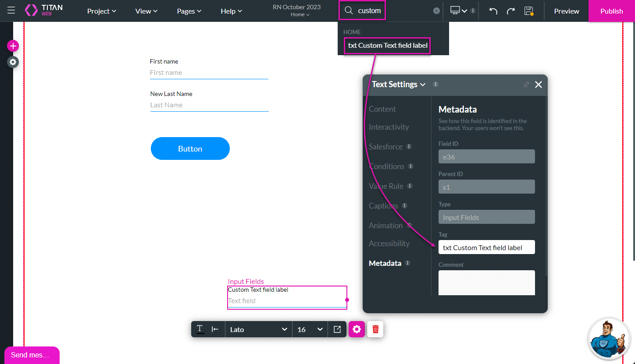Click the pink gear settings icon in toolbar
Image resolution: width=635 pixels, height=364 pixels.
point(357,329)
